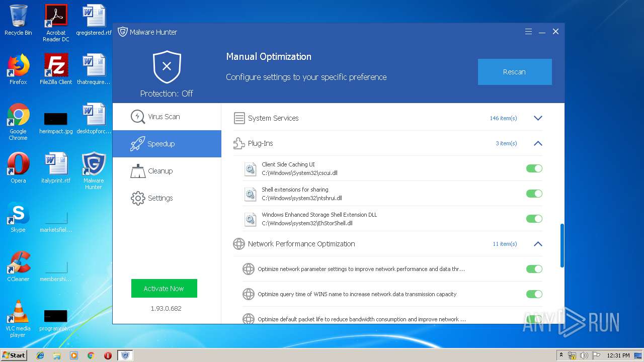Viewport: 644px width, 362px height.
Task: Toggle Client Side Caching UI plug-in off
Action: 534,168
